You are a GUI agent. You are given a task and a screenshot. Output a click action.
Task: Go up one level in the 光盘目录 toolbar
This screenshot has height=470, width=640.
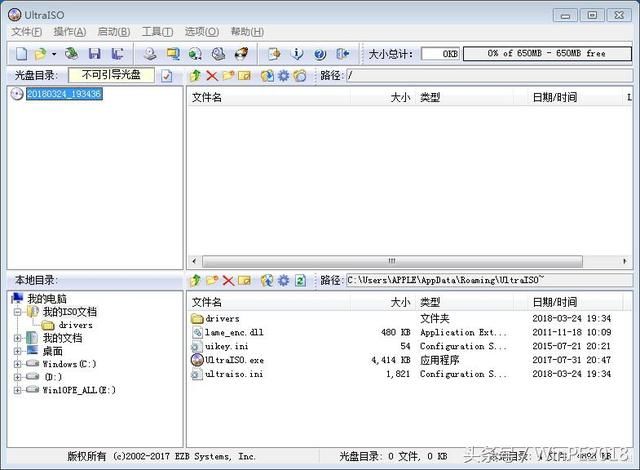(196, 75)
